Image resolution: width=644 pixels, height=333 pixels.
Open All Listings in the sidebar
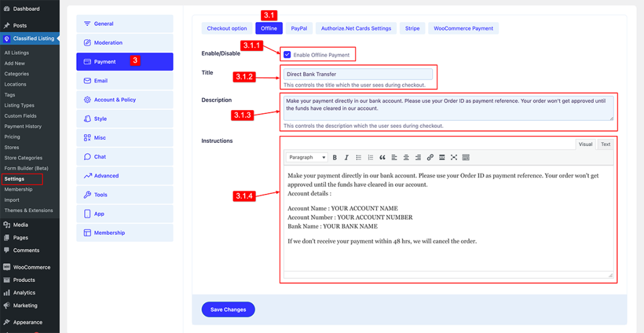pyautogui.click(x=16, y=53)
